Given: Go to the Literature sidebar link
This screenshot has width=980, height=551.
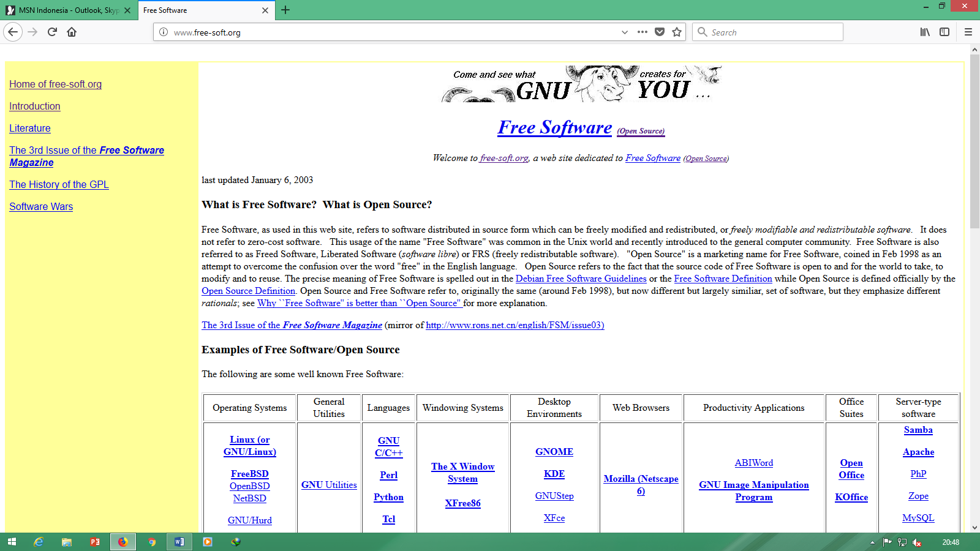Looking at the screenshot, I should coord(30,128).
